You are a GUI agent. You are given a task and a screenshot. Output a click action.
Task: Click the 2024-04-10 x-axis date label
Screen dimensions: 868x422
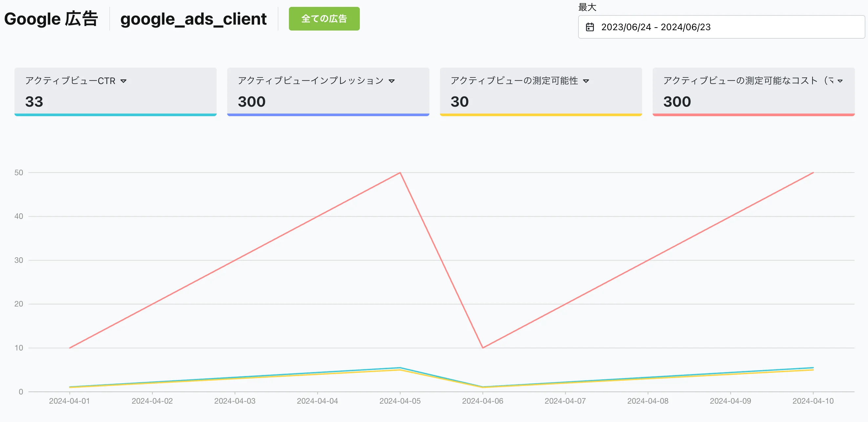813,401
